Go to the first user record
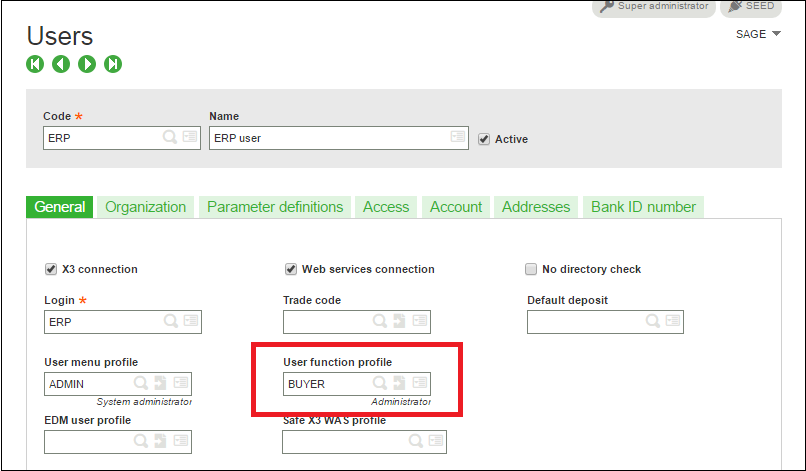Screen dimensions: 806x471 [35, 64]
